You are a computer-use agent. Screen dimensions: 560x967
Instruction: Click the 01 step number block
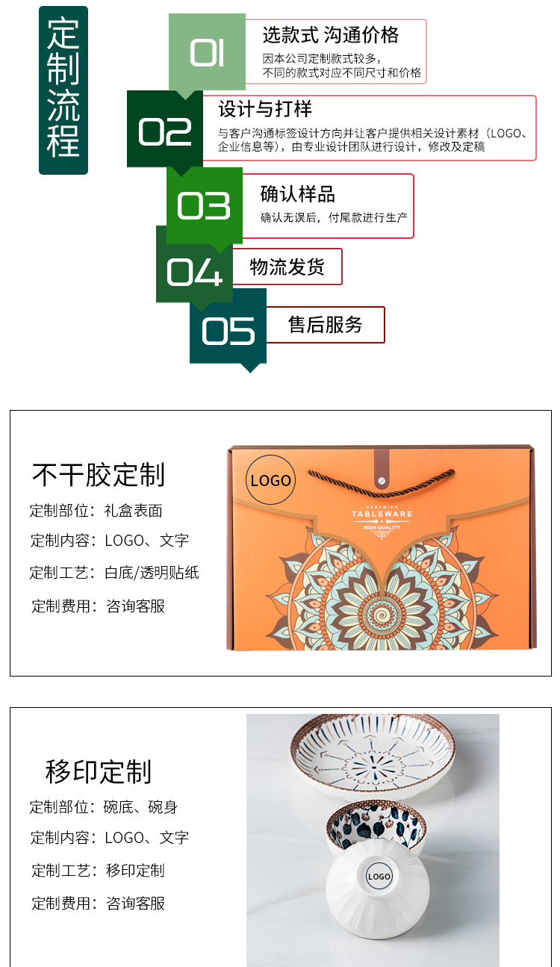coord(207,53)
